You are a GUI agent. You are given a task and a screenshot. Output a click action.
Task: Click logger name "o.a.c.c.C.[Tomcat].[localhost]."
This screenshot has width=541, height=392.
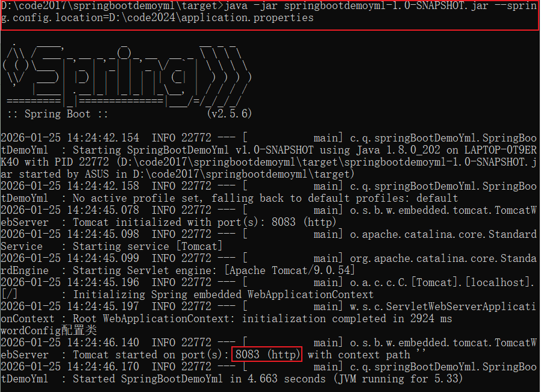(443, 282)
